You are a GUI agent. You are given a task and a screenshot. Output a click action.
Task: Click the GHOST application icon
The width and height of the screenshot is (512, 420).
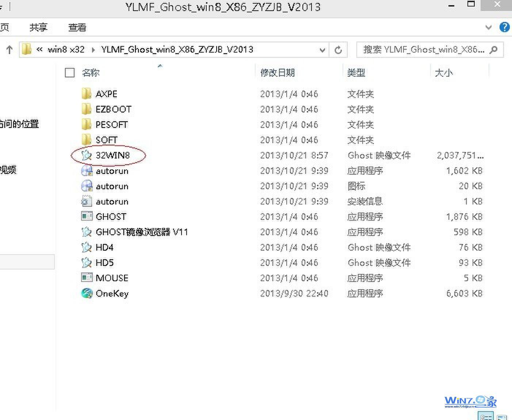87,216
